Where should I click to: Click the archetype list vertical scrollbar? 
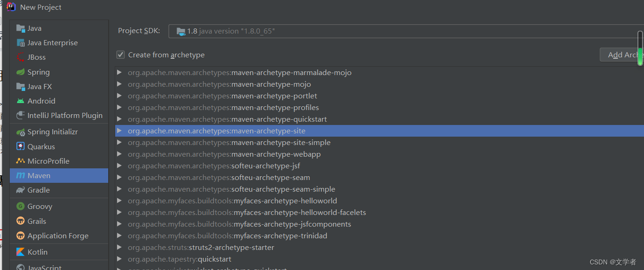[x=640, y=48]
